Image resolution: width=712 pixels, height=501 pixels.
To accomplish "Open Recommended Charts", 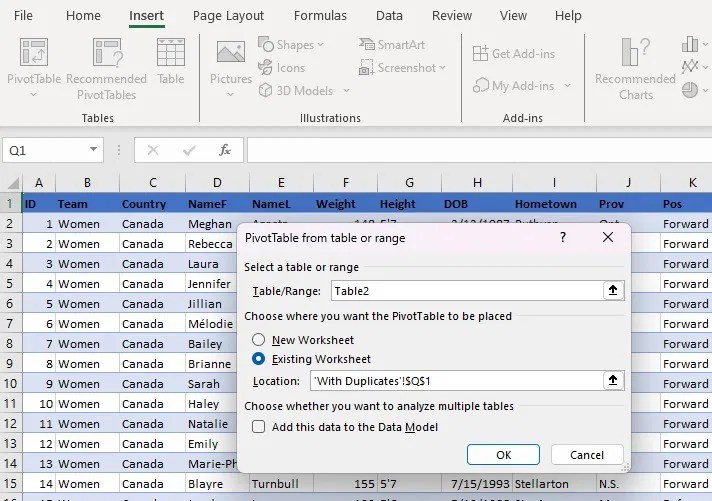I will [635, 68].
